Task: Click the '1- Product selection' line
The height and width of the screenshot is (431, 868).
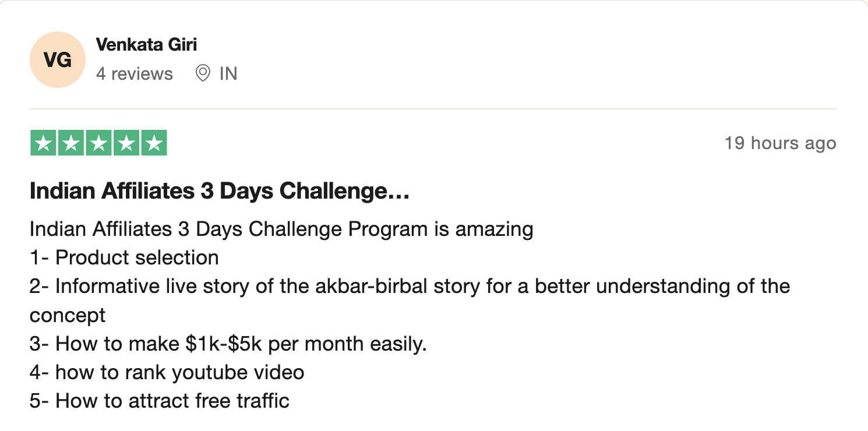Action: (124, 257)
